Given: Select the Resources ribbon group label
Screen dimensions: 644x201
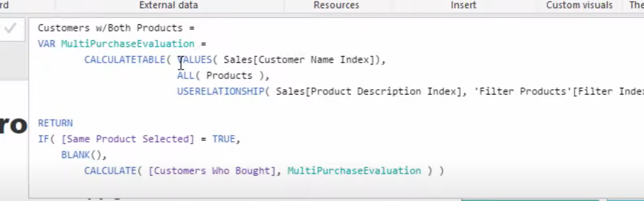Looking at the screenshot, I should pos(336,5).
